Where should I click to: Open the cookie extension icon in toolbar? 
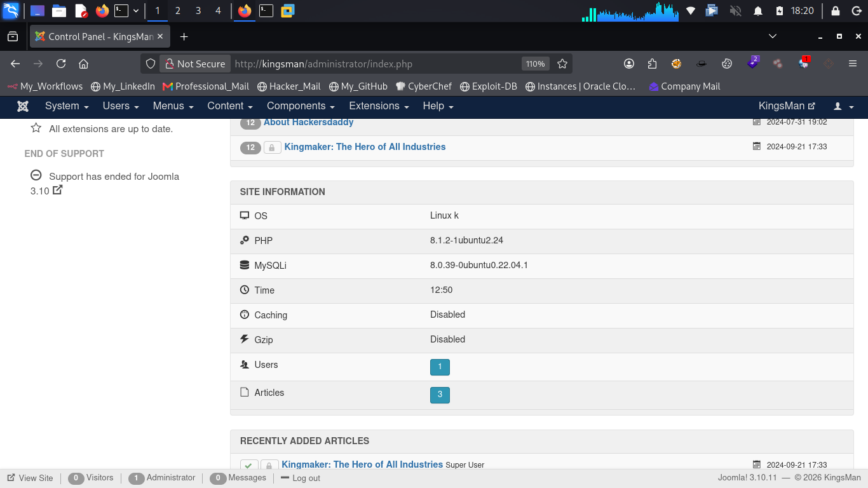pos(727,64)
